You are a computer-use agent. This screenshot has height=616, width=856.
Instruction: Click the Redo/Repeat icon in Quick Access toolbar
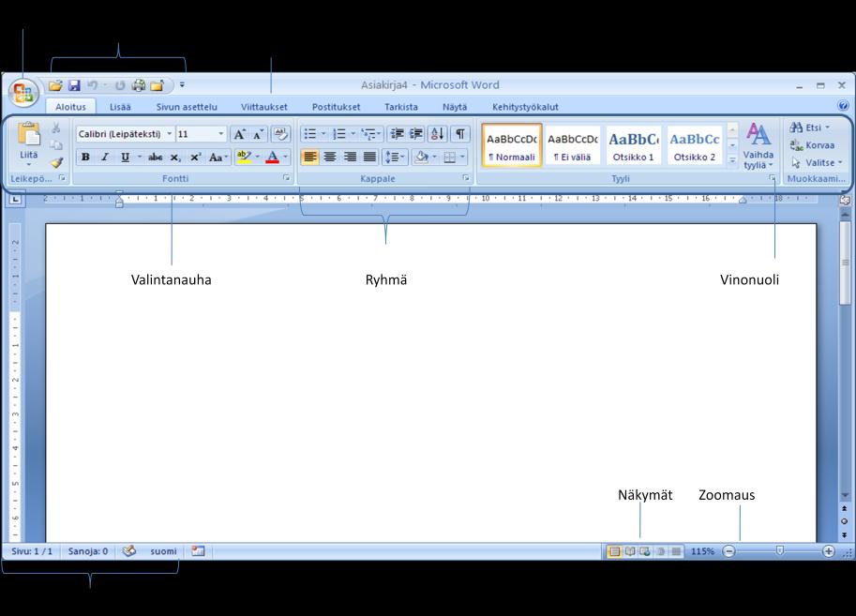coord(120,85)
